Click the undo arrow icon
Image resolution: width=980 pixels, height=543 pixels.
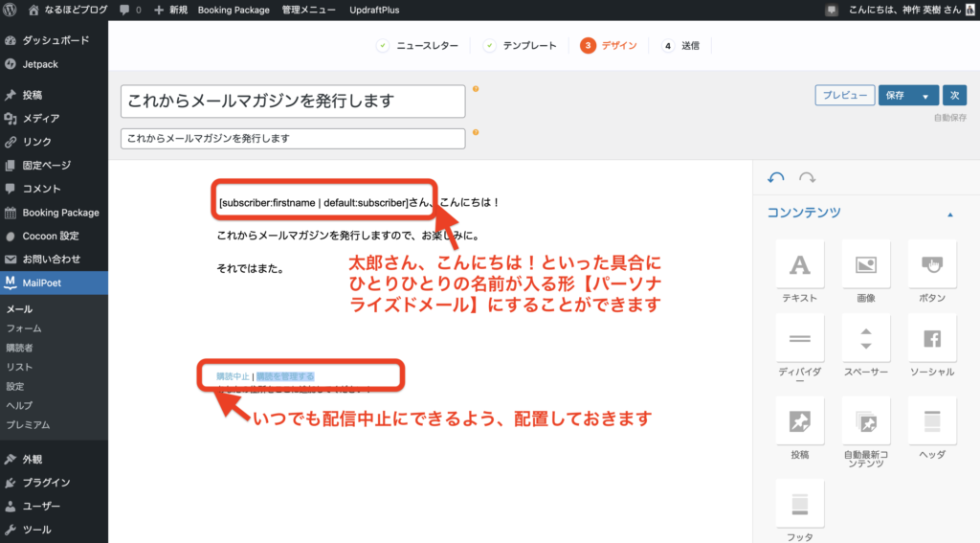(x=775, y=178)
